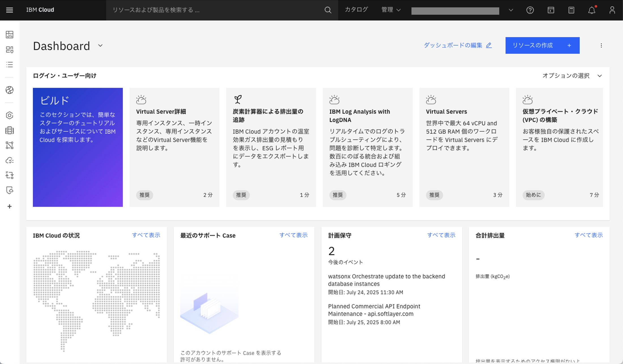Viewport: 623px width, 364px height.
Task: Open the Cloud Shell terminal icon
Action: point(551,10)
